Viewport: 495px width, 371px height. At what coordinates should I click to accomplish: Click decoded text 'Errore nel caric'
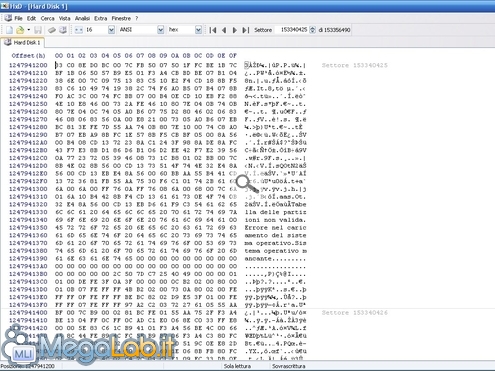(275, 228)
